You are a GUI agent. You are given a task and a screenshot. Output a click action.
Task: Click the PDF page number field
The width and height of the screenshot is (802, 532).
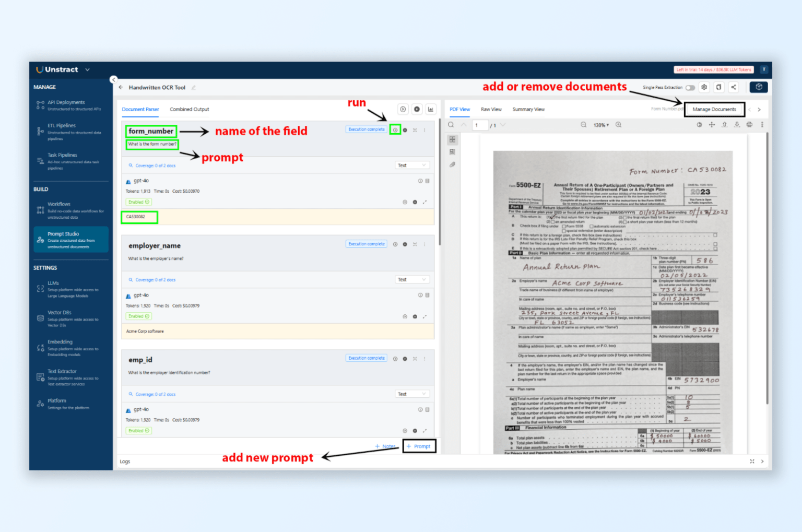point(480,125)
